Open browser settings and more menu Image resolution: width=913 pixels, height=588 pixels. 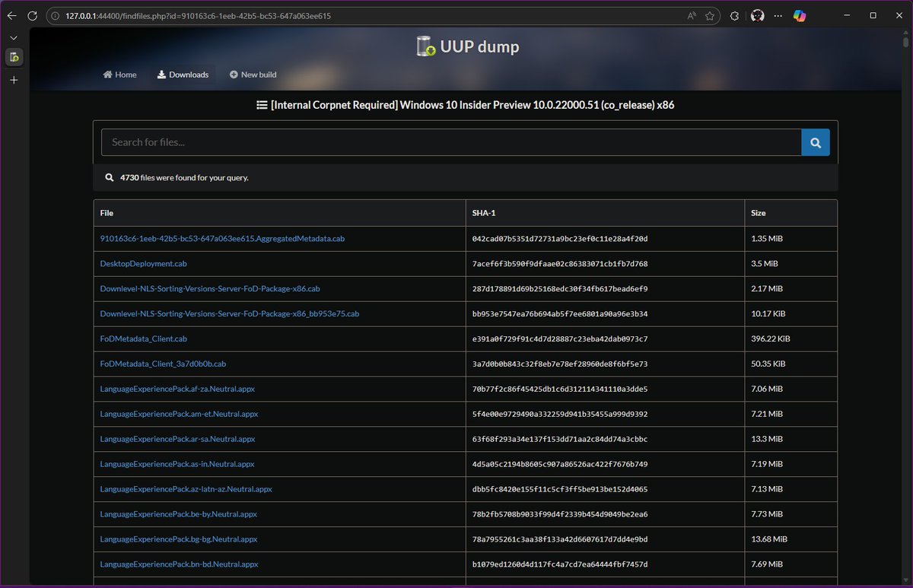click(778, 15)
